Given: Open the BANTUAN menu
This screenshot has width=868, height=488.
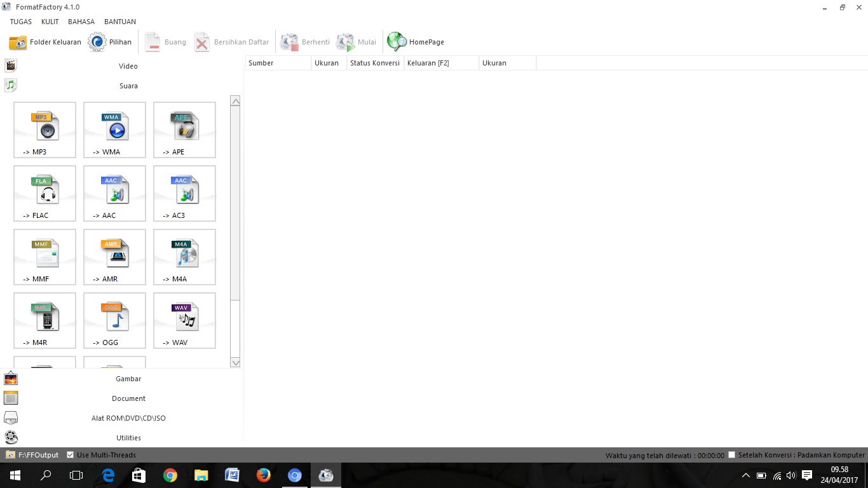Looking at the screenshot, I should 120,22.
